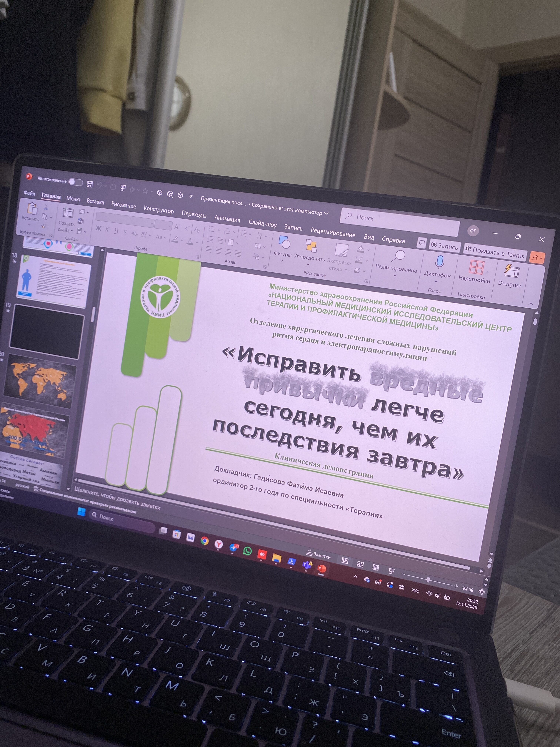
Task: Click the Запись record button
Action: tap(445, 246)
